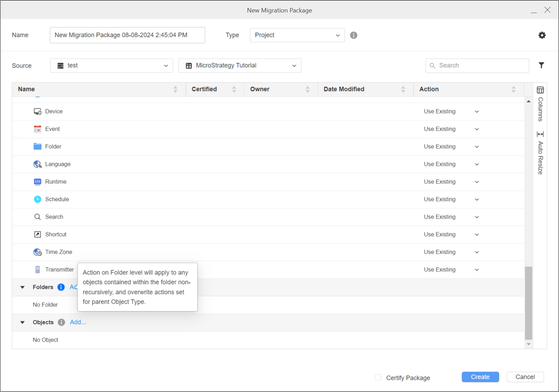Collapse the Folders section

click(23, 287)
